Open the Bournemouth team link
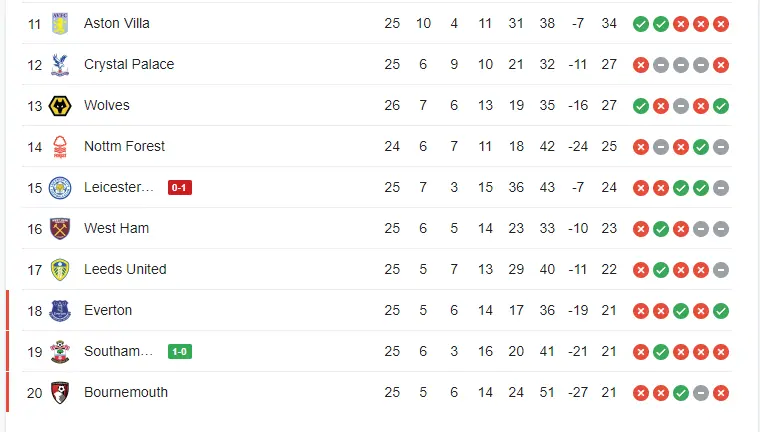This screenshot has height=432, width=760. pyautogui.click(x=126, y=392)
